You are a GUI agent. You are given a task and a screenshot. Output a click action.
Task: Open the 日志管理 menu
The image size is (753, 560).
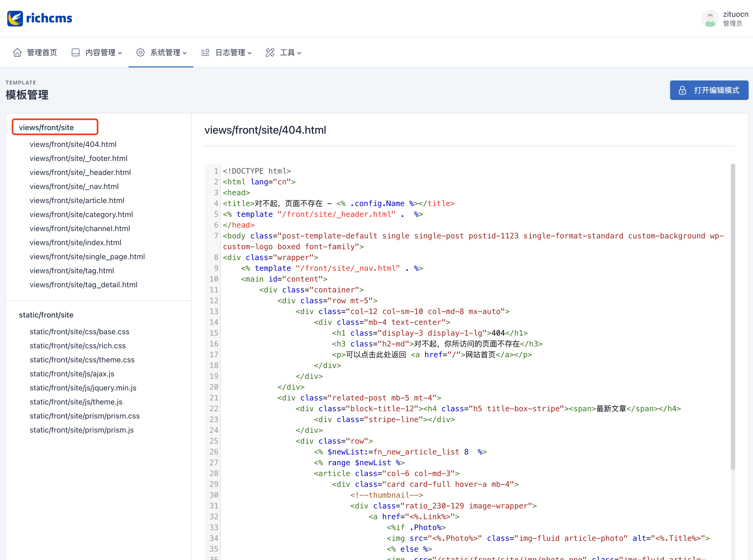click(226, 53)
